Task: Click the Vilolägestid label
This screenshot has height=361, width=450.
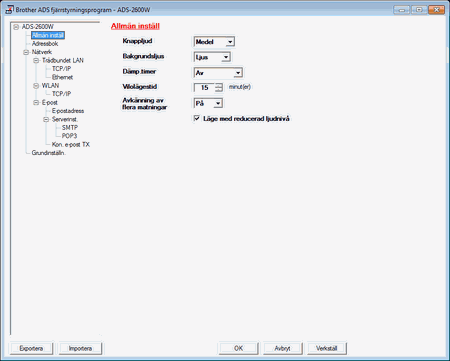Action: [139, 87]
